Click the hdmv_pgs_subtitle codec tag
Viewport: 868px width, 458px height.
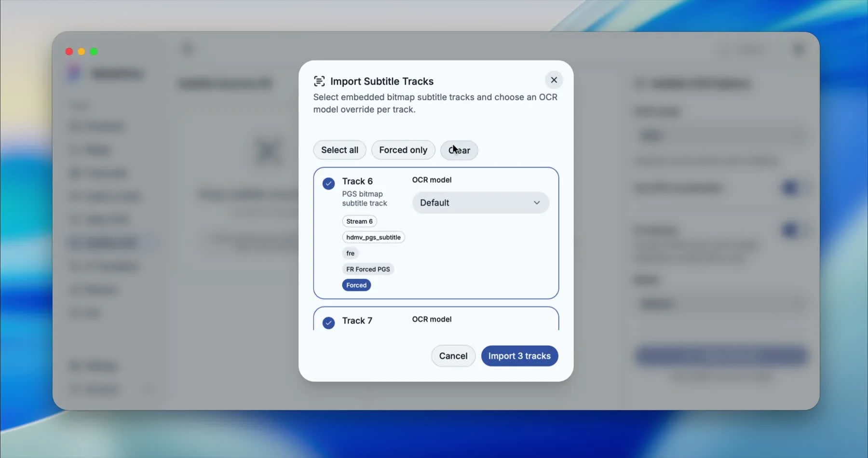click(x=373, y=237)
